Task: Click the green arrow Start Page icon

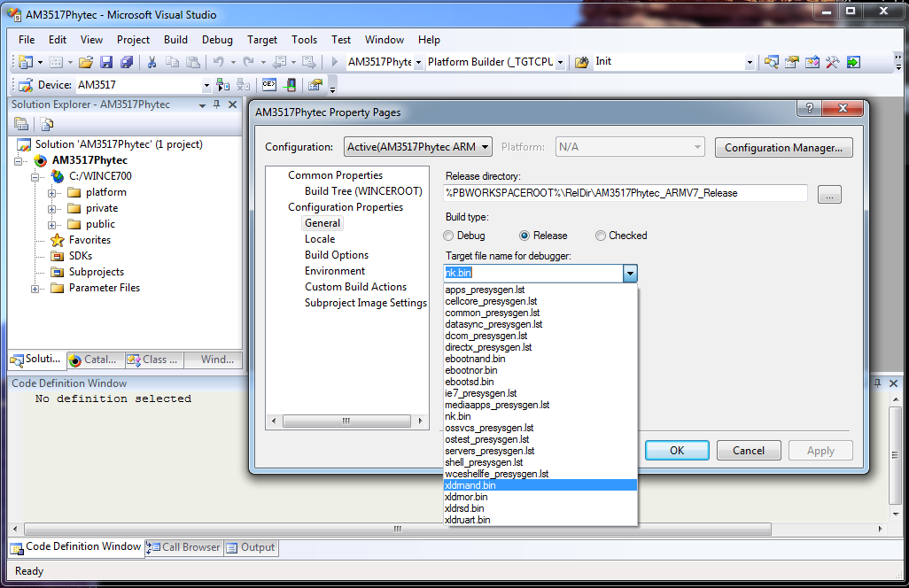Action: point(853,62)
